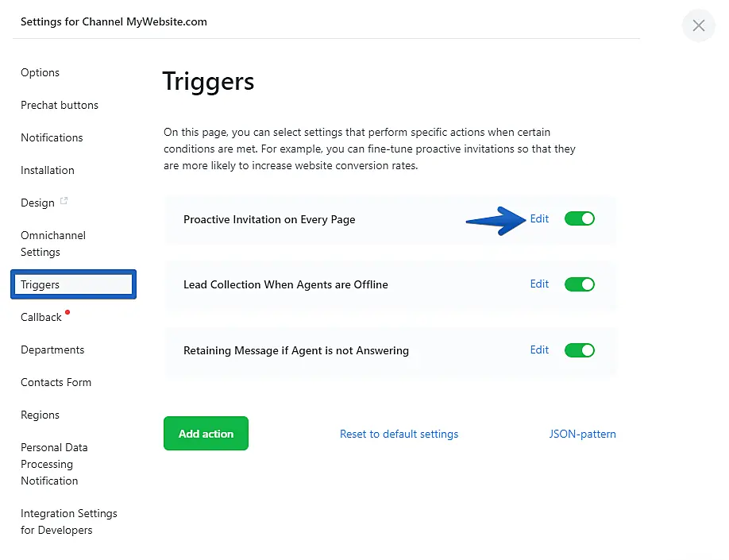This screenshot has width=729, height=560.
Task: Open the Departments settings
Action: [52, 350]
